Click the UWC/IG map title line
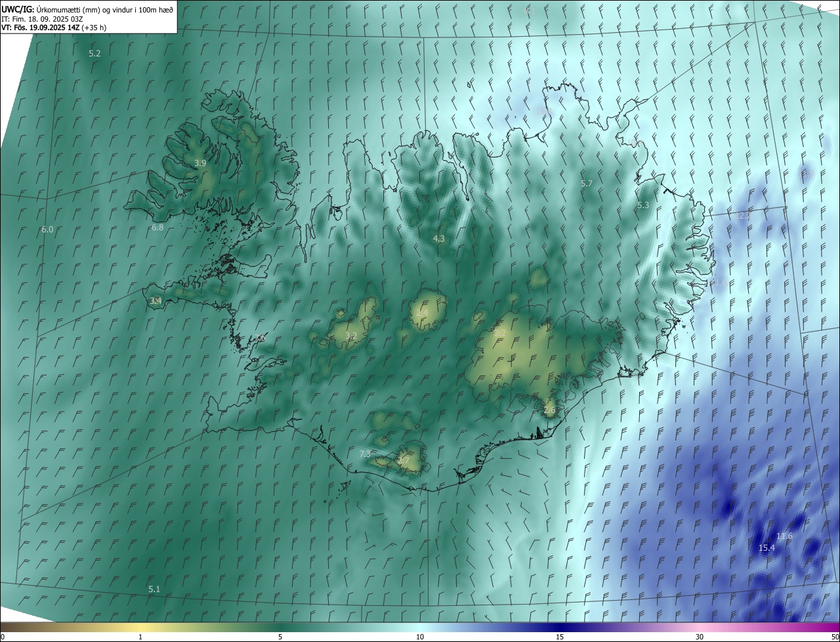 pos(87,9)
